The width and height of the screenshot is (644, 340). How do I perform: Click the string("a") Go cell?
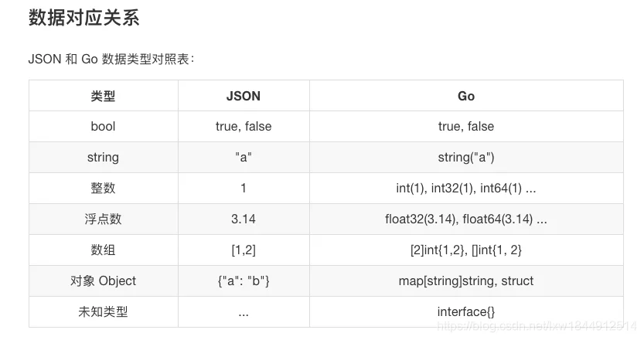pos(466,158)
